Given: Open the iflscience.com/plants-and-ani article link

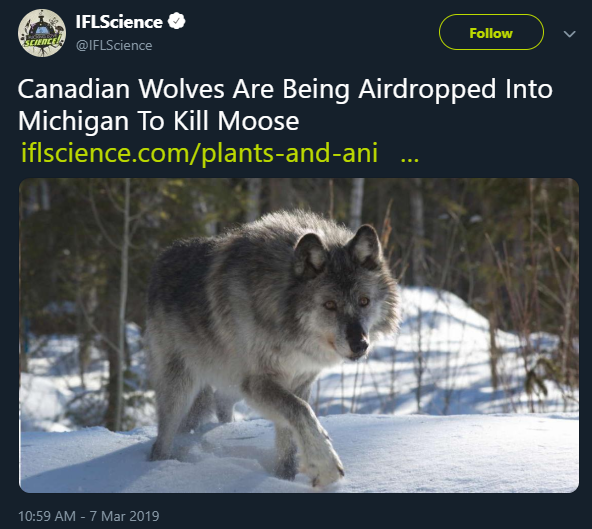Looking at the screenshot, I should 199,153.
